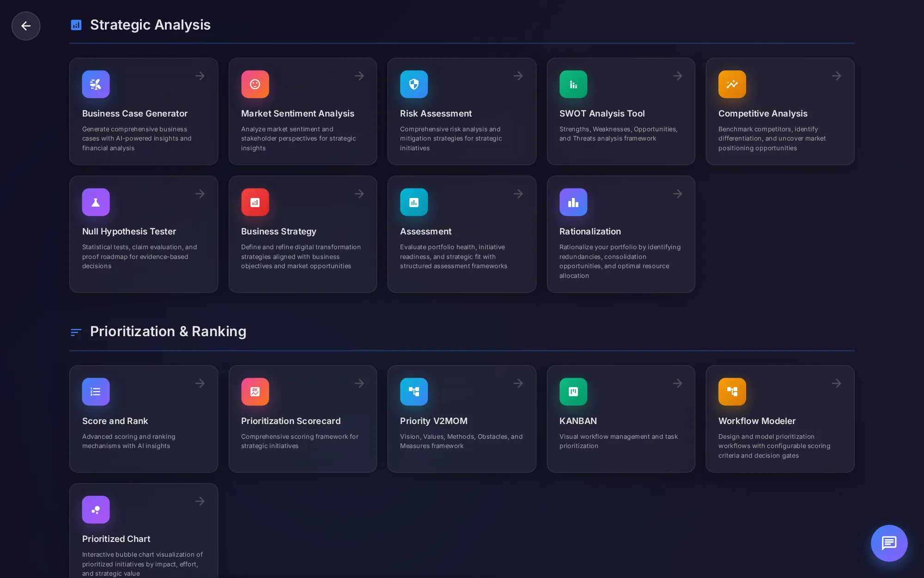924x578 pixels.
Task: Open KANBAN via its arrow
Action: (x=678, y=383)
